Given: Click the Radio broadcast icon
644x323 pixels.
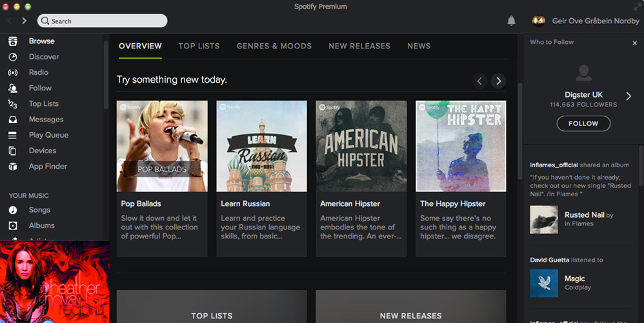Looking at the screenshot, I should point(13,72).
